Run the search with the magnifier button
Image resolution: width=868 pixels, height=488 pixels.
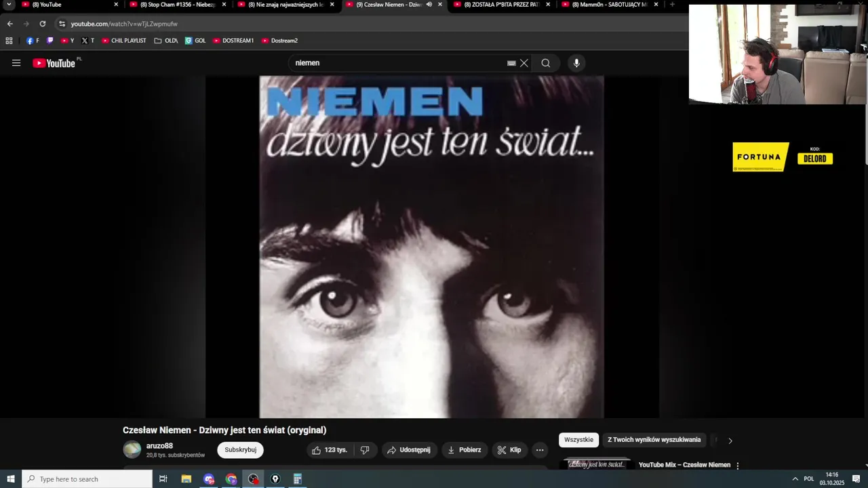[546, 63]
